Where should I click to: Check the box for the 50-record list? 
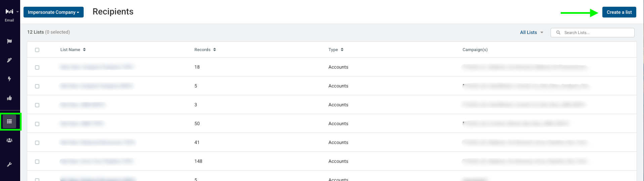[37, 124]
